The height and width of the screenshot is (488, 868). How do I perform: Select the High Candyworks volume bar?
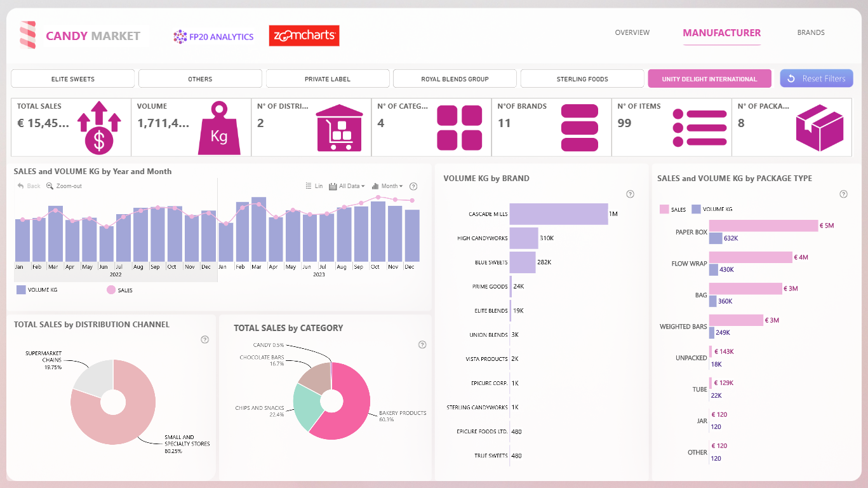[524, 238]
